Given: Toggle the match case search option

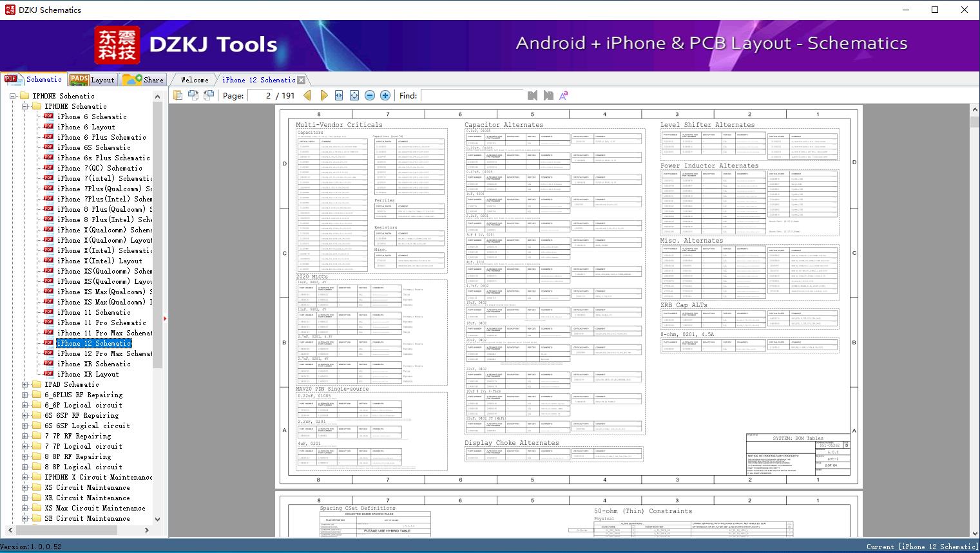Looking at the screenshot, I should 564,95.
